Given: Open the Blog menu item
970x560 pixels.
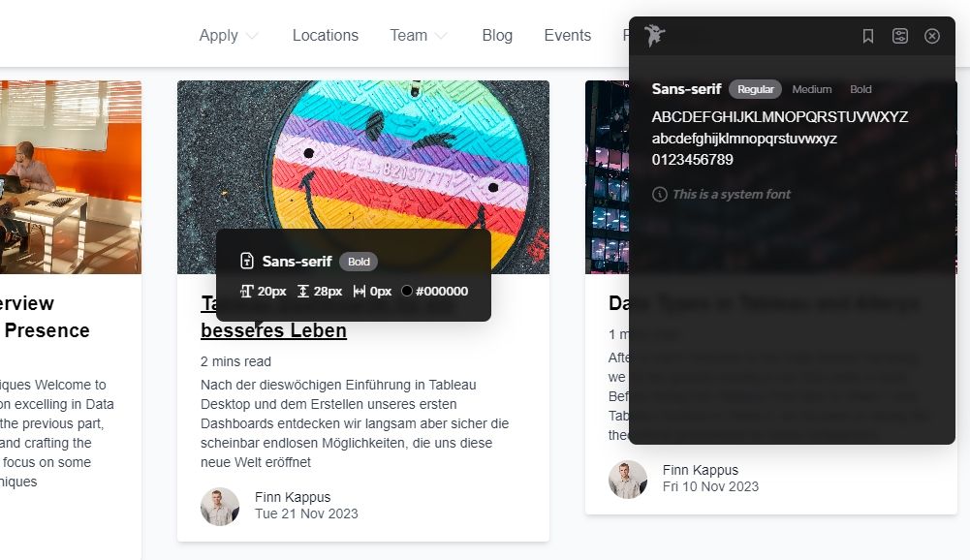Looking at the screenshot, I should click(x=497, y=35).
